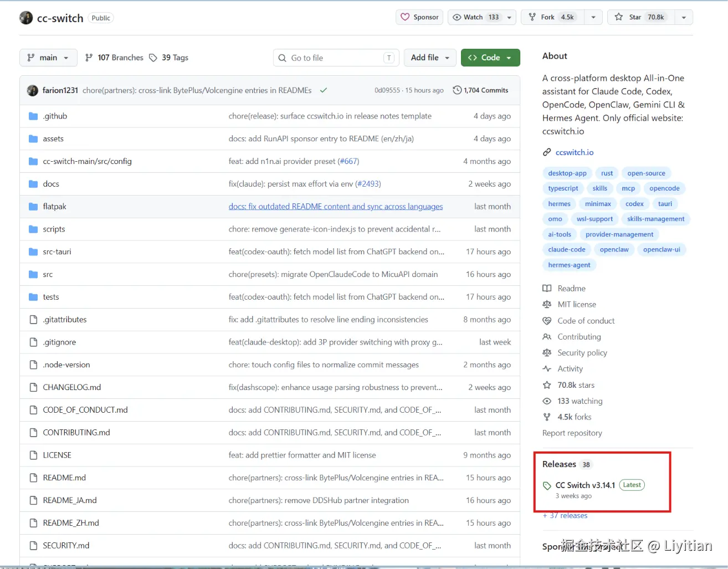Image resolution: width=728 pixels, height=569 pixels.
Task: Click the book icon beside Readme
Action: tap(547, 289)
